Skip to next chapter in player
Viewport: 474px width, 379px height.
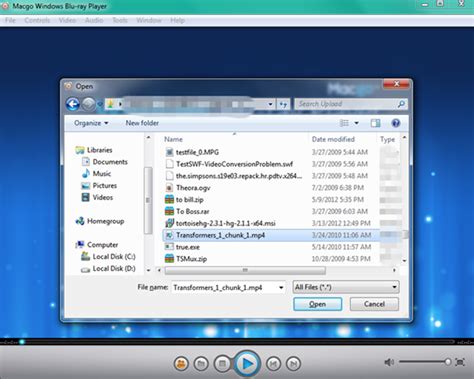293,364
